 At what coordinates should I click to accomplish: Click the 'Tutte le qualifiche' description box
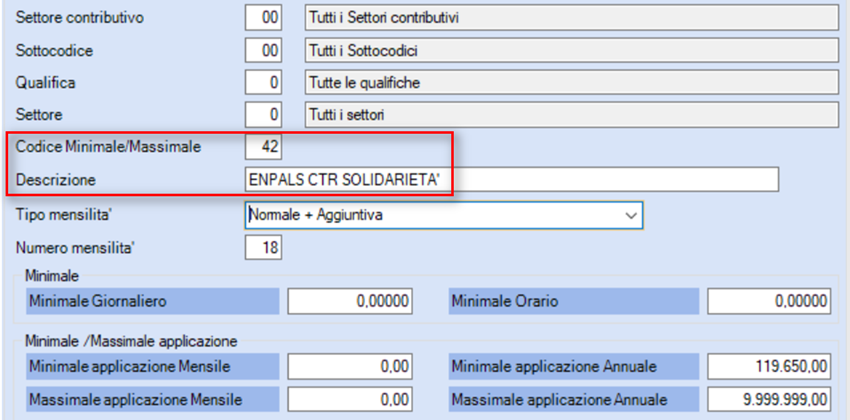tap(572, 83)
